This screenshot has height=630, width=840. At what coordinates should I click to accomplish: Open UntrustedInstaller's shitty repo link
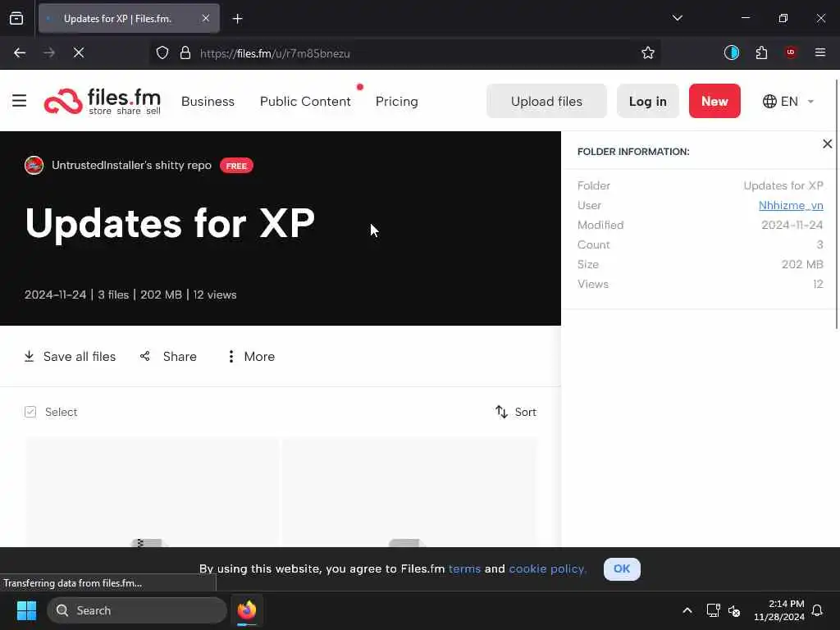[x=131, y=165]
